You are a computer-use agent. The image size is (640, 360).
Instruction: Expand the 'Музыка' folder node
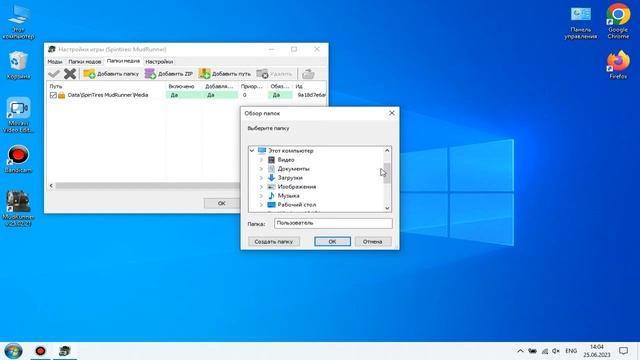click(x=261, y=196)
